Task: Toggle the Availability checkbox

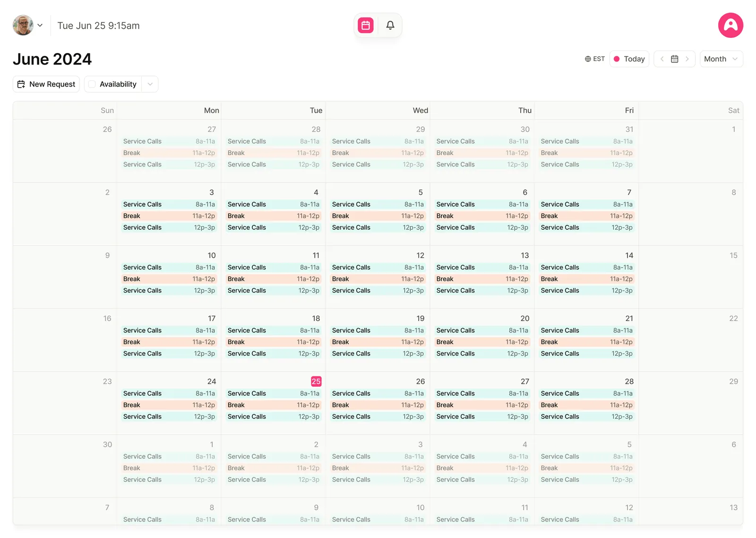Action: [x=92, y=84]
